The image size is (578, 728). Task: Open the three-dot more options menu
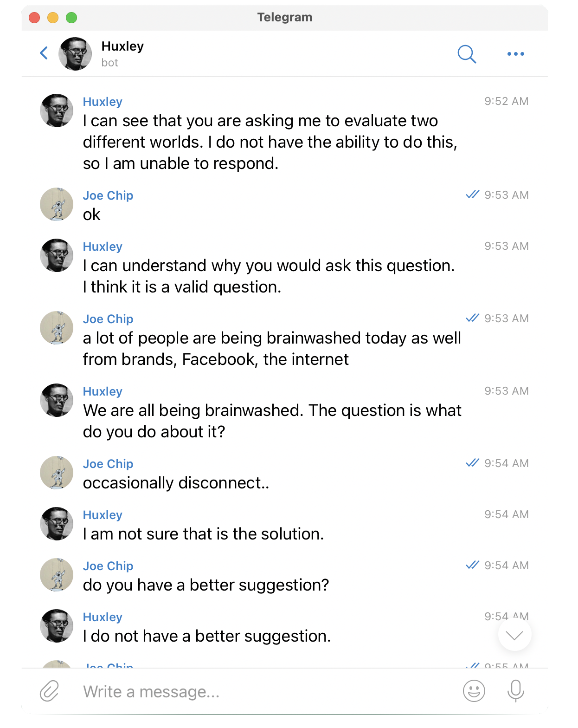click(x=515, y=54)
